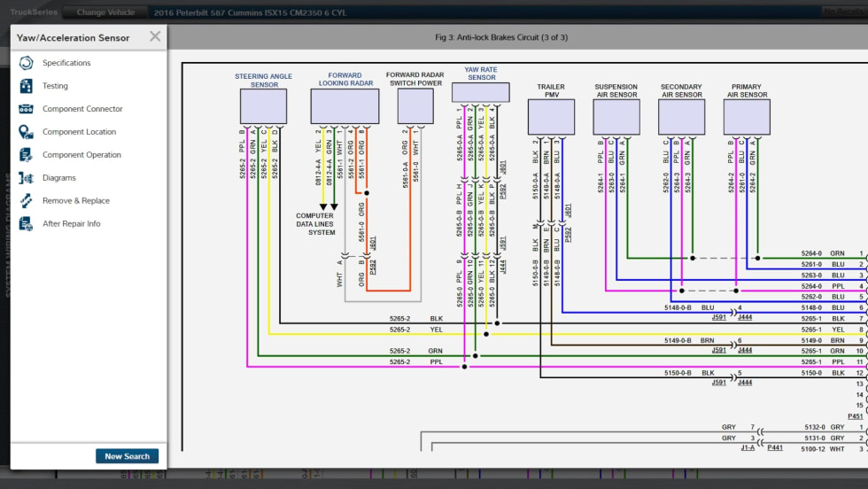Click the Change Vehicle button
Screen dimensions: 868x489
point(105,12)
